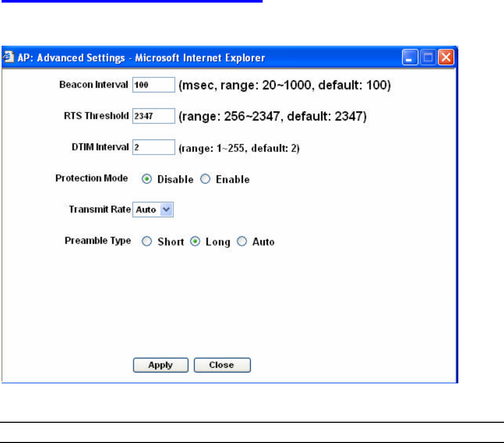
Task: Minimize the AP Advanced Settings window
Action: point(410,57)
